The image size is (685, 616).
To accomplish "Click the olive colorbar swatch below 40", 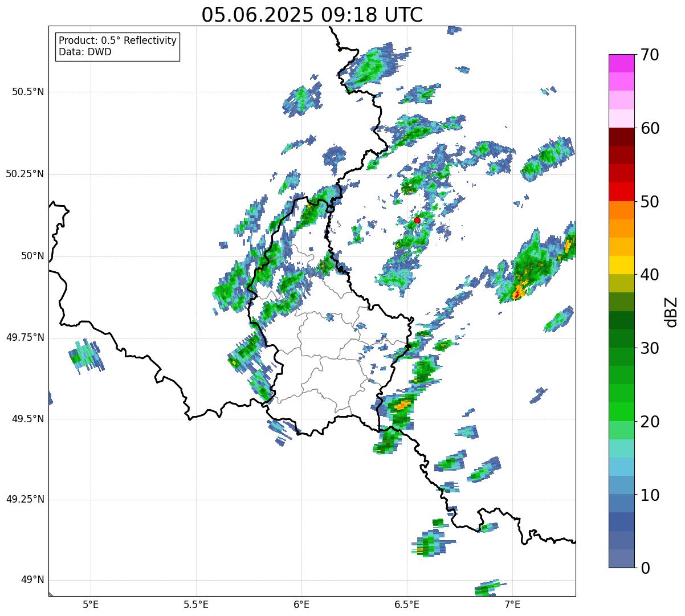I will click(x=621, y=284).
